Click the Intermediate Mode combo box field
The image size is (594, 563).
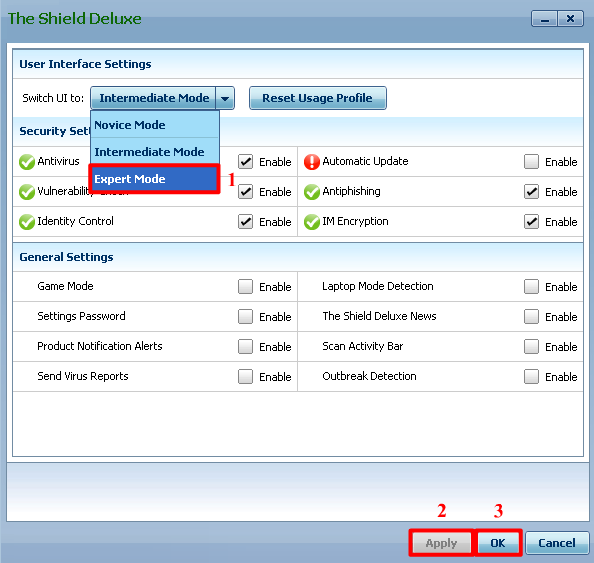pos(153,98)
